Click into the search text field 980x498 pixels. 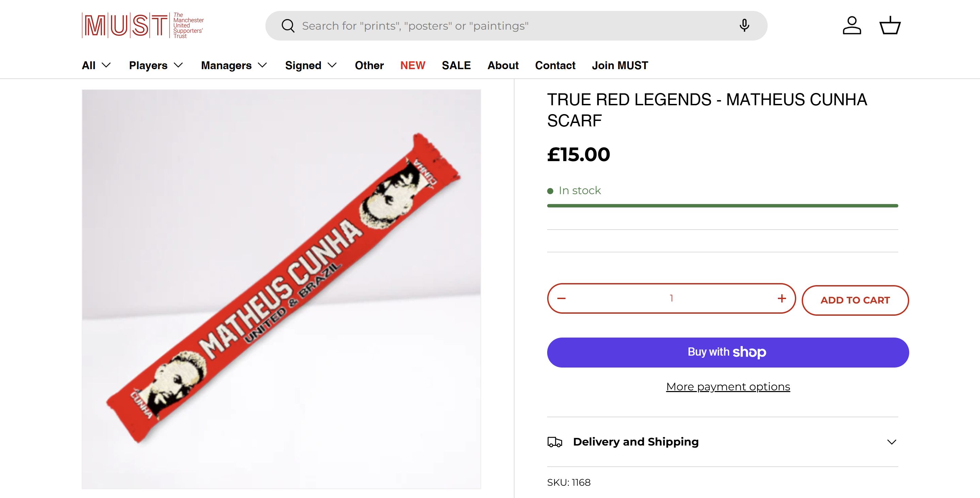[x=513, y=26]
